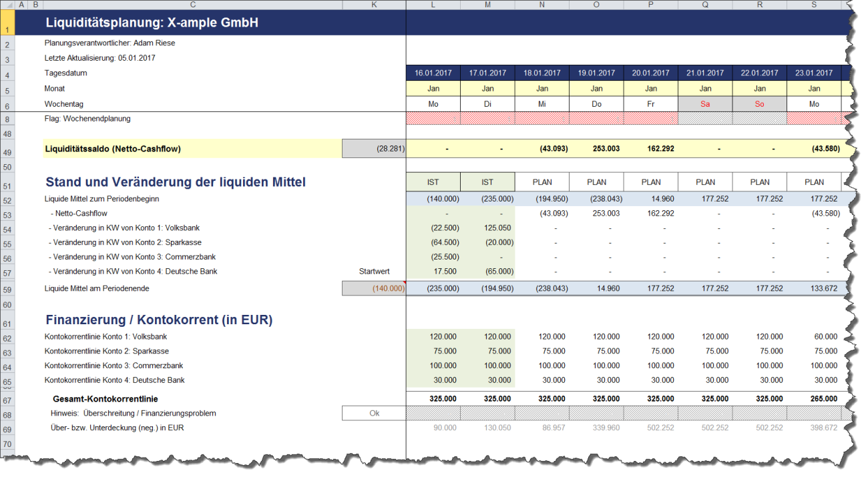Select the Liquiditätssaldo value (43.580)
Screen dimensions: 868x477
click(x=814, y=149)
